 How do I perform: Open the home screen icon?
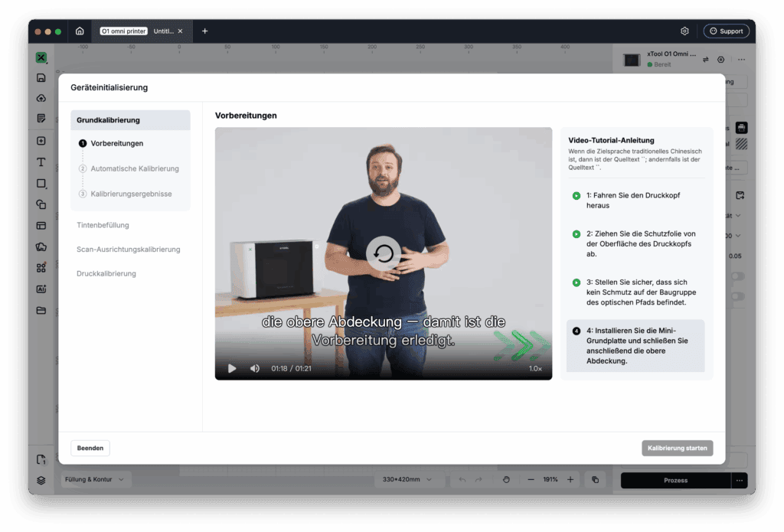coord(80,31)
